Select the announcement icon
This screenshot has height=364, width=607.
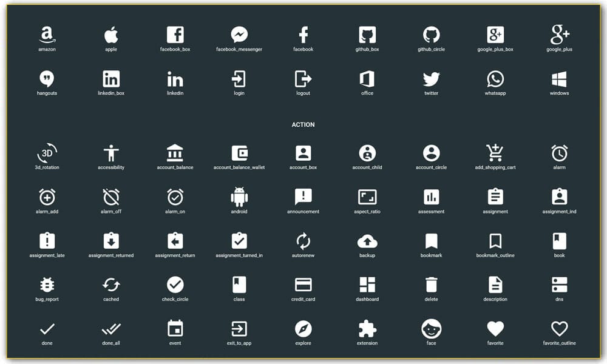pyautogui.click(x=303, y=197)
